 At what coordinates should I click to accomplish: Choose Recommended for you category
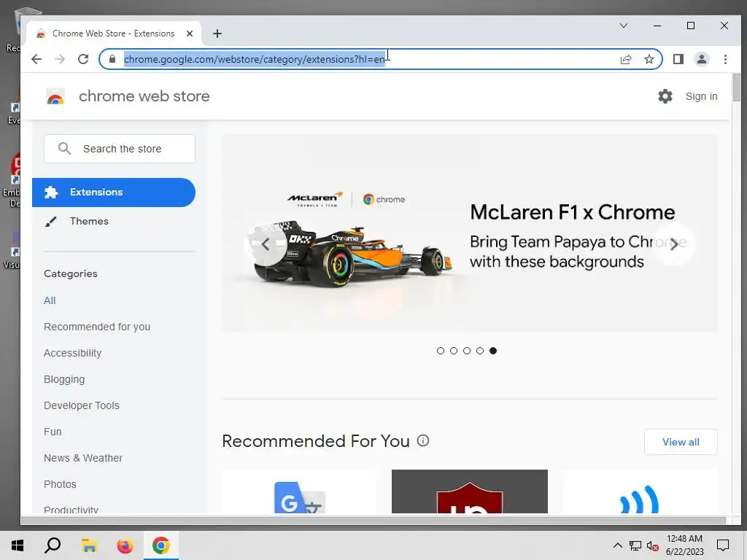(97, 327)
